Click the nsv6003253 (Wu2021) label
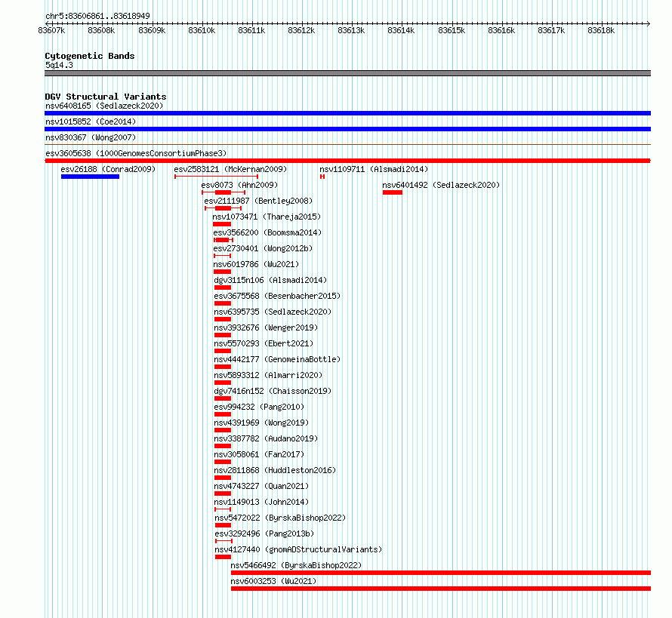 click(x=273, y=581)
